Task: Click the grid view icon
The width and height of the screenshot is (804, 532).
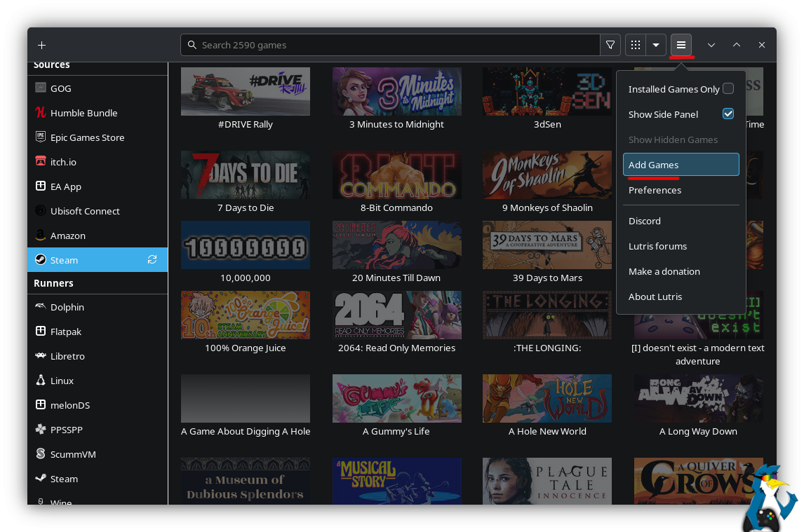Action: [636, 45]
